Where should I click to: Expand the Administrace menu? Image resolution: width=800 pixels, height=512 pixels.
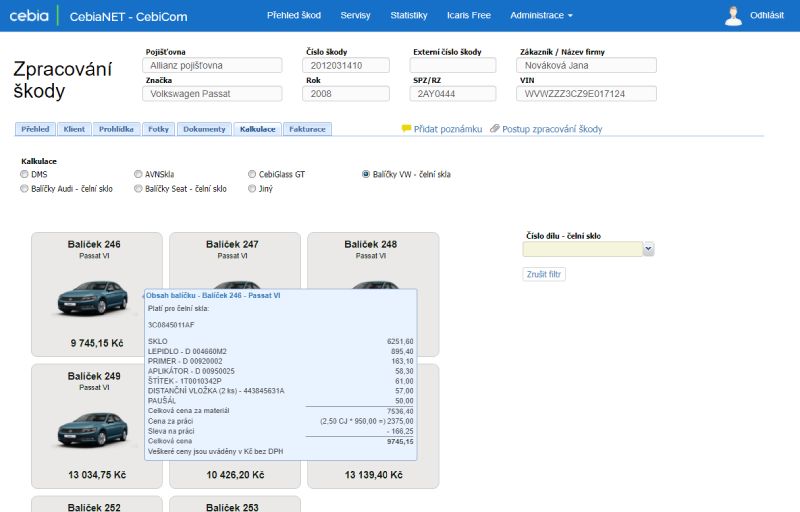tap(541, 15)
